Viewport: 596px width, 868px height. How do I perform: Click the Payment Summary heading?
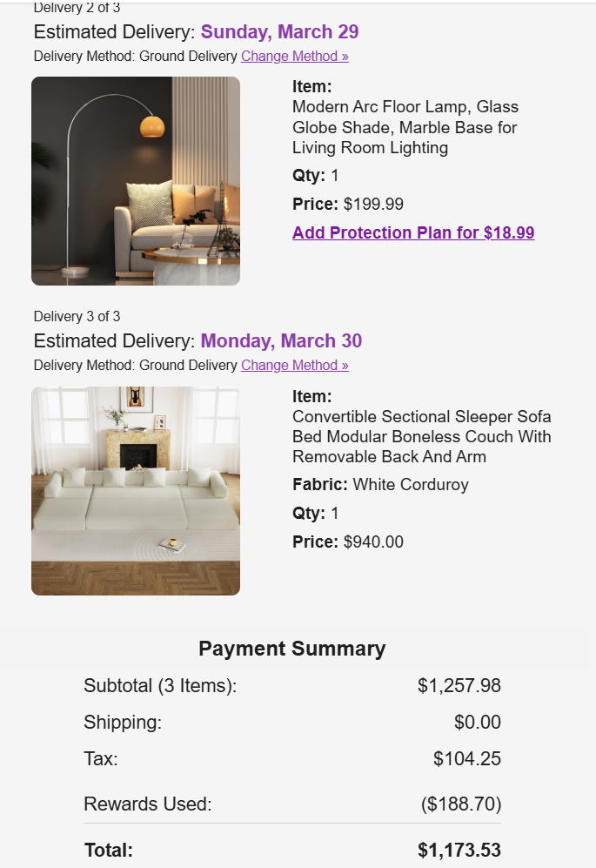point(291,649)
